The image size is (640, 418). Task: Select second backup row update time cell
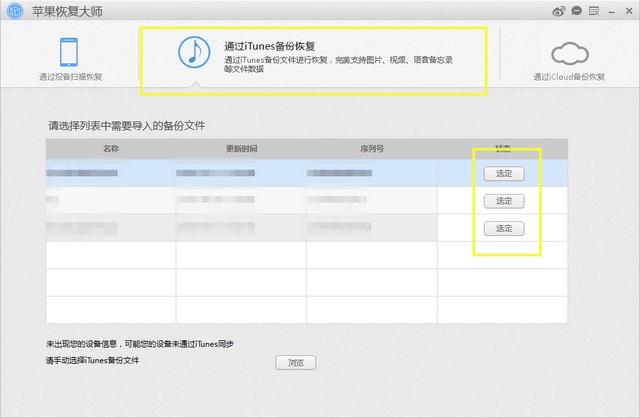tap(241, 200)
